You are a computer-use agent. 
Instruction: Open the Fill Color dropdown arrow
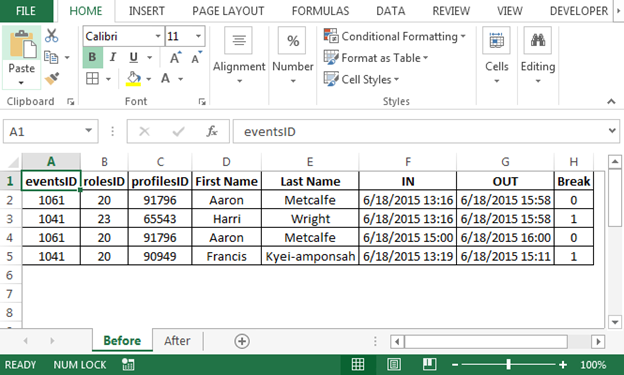(148, 79)
